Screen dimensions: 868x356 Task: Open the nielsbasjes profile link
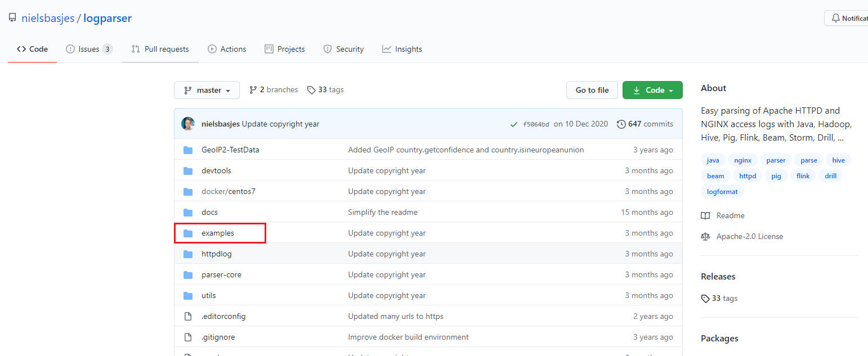click(x=48, y=18)
